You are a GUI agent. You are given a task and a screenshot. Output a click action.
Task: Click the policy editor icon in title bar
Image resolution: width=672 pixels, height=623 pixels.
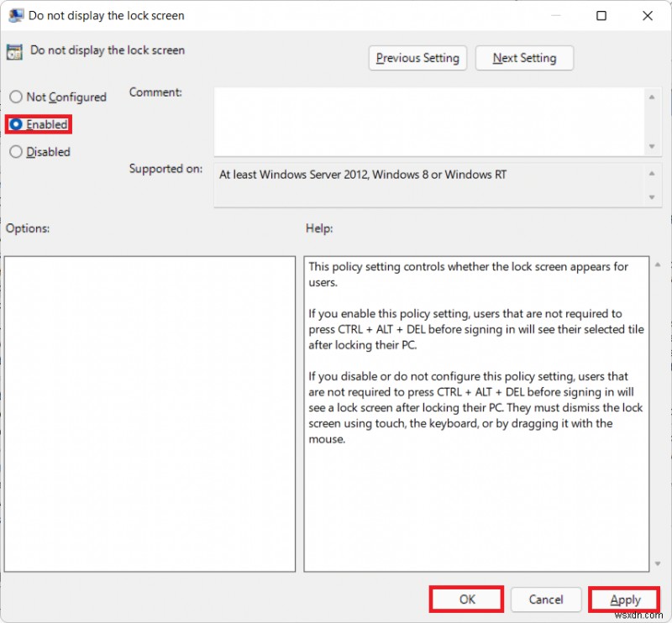pyautogui.click(x=16, y=15)
